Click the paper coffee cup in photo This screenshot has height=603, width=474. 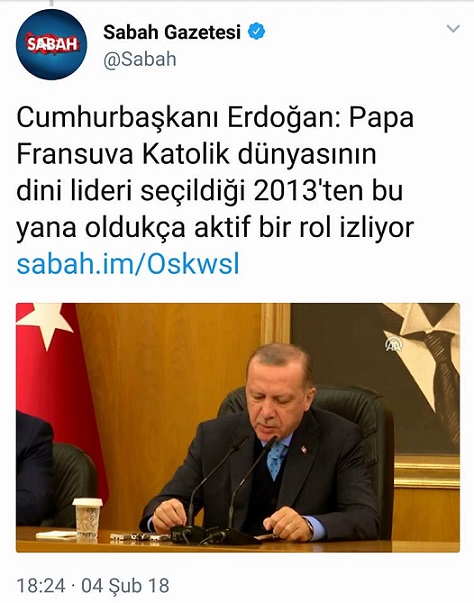(x=87, y=518)
